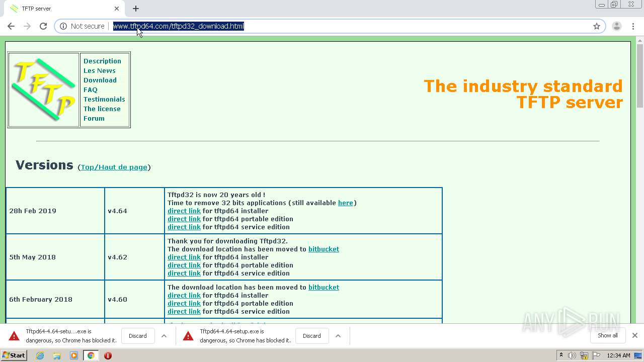Download v4.64 portable edition direct link
Screen dimensions: 644x362
pyautogui.click(x=184, y=219)
